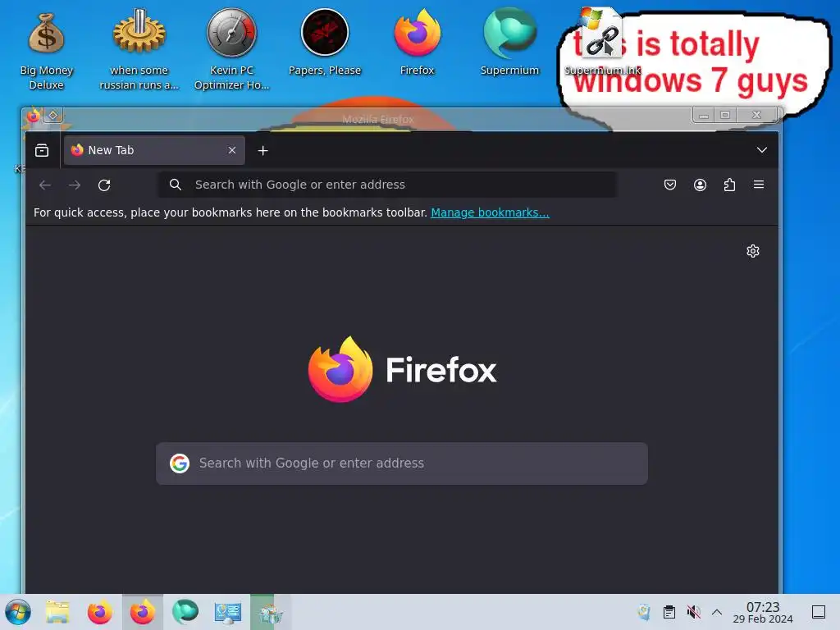Go back one page in Firefox

(x=45, y=185)
